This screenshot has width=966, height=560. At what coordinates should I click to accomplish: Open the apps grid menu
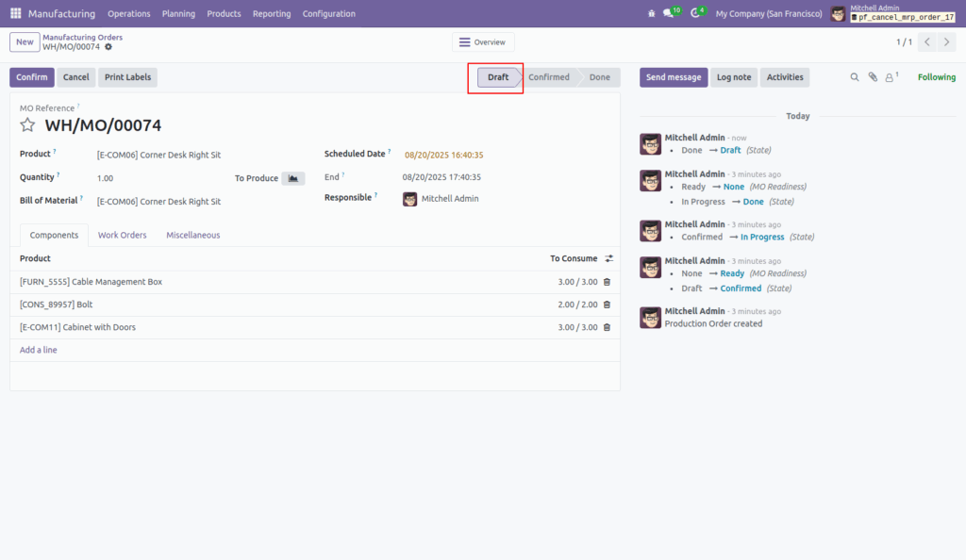click(14, 13)
